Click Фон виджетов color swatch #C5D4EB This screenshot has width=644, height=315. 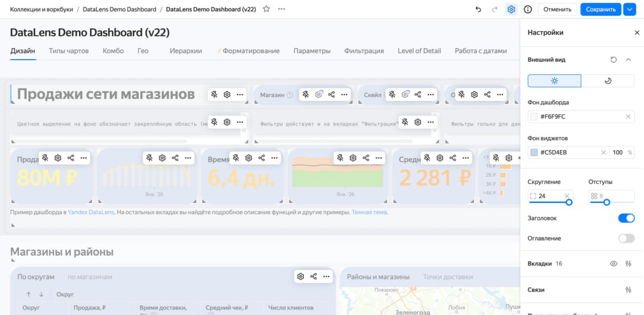534,152
